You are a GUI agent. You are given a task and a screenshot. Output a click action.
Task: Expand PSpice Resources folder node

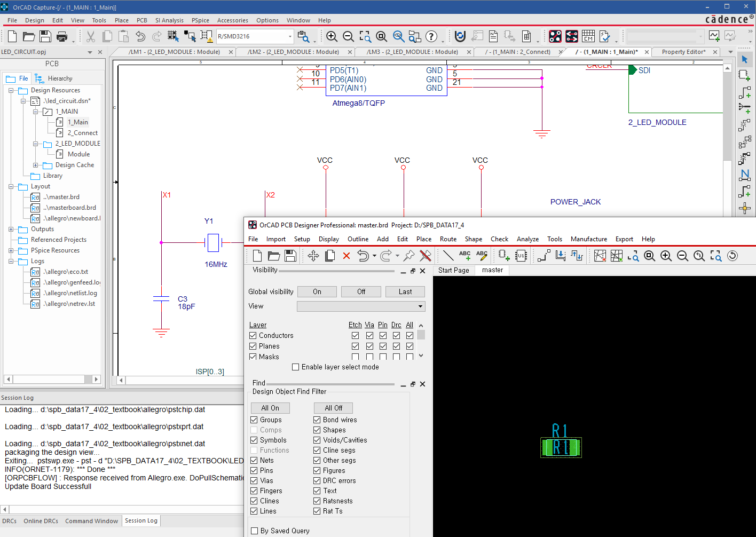11,250
